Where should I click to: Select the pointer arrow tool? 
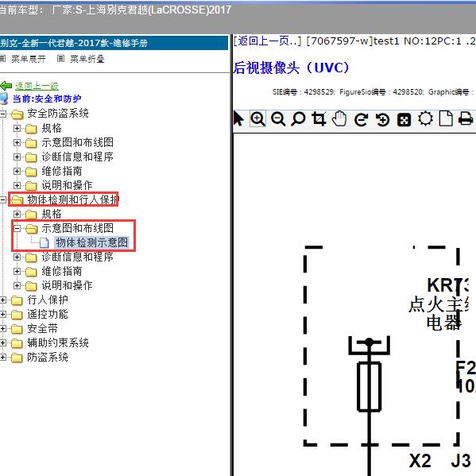238,118
